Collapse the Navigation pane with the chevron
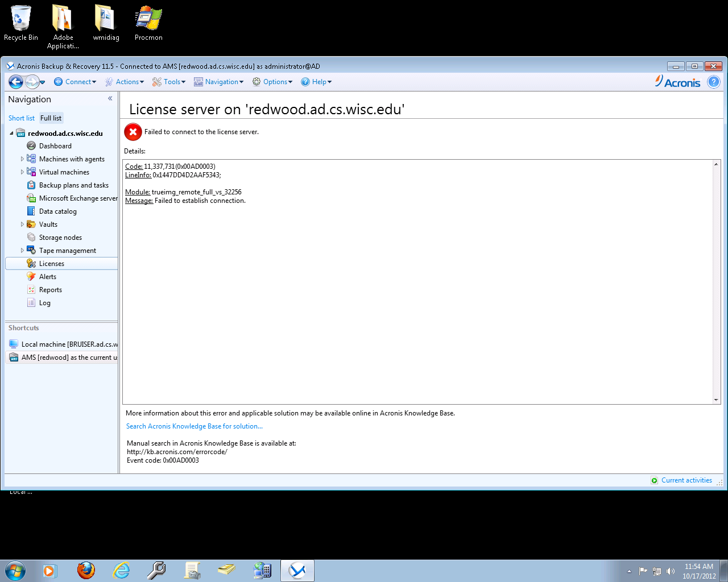This screenshot has width=728, height=582. [x=110, y=98]
